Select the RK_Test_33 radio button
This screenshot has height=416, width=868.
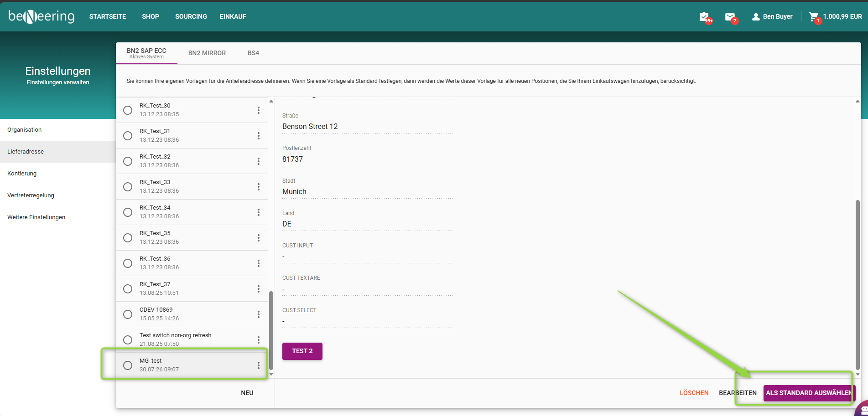pyautogui.click(x=128, y=187)
